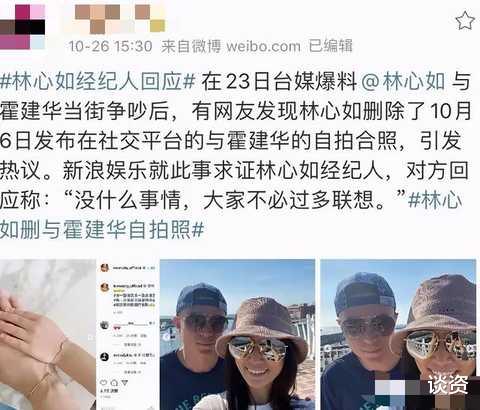Viewport: 480px width, 410px height.
Task: Tap the star favorite icon
Action: [x=465, y=21]
